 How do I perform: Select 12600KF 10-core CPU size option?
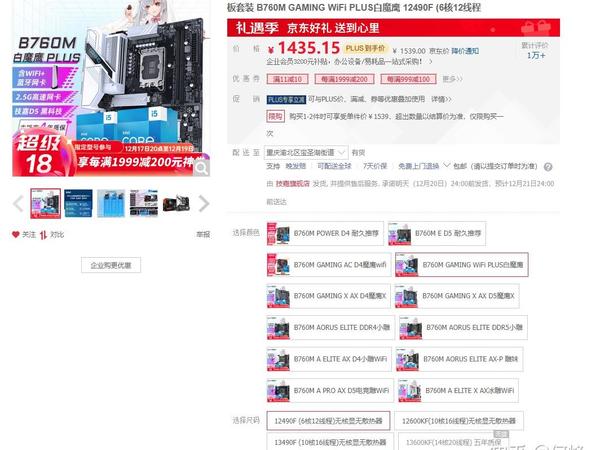pyautogui.click(x=459, y=421)
